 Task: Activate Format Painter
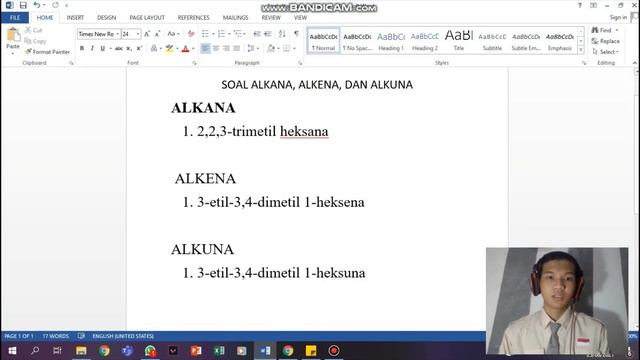tap(47, 52)
